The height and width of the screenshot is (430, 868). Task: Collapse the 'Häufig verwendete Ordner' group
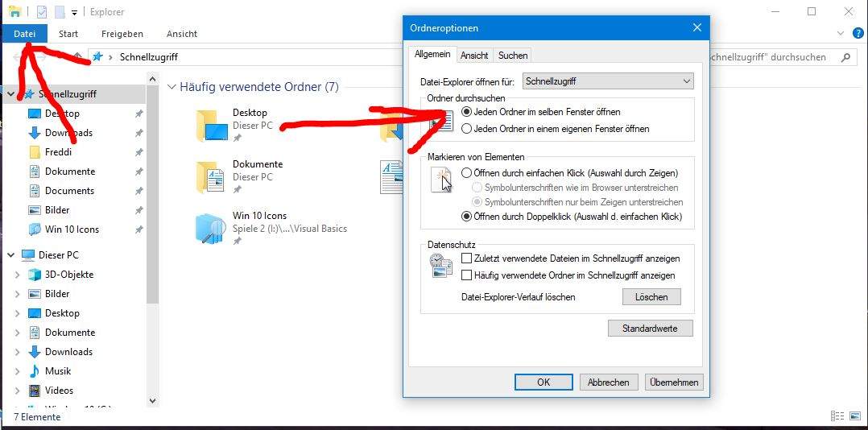pyautogui.click(x=172, y=86)
